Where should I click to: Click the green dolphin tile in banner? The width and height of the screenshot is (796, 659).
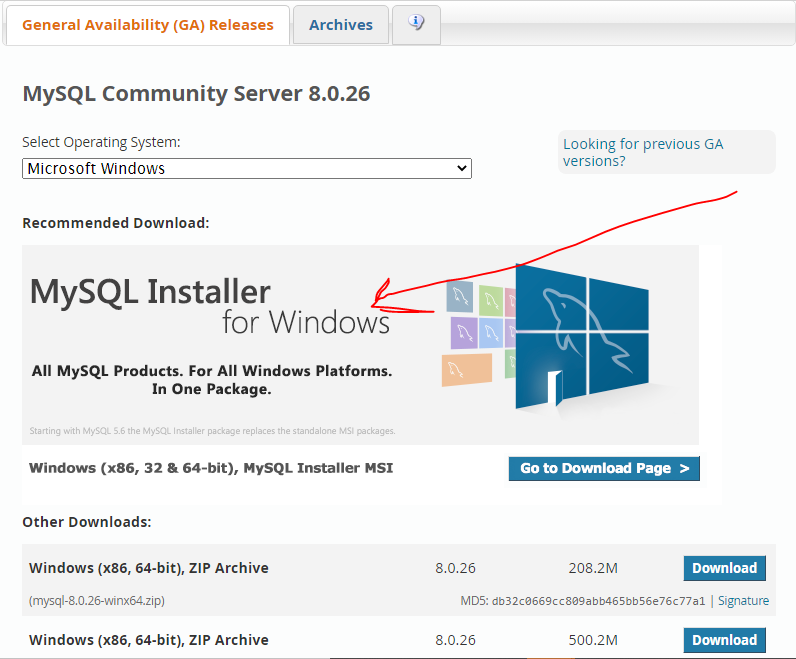coord(490,299)
